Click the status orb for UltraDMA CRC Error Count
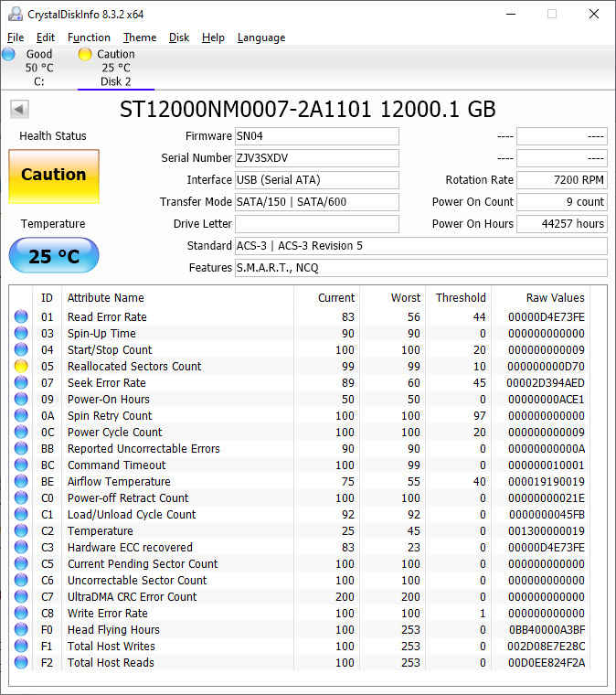The width and height of the screenshot is (616, 695). coord(21,596)
